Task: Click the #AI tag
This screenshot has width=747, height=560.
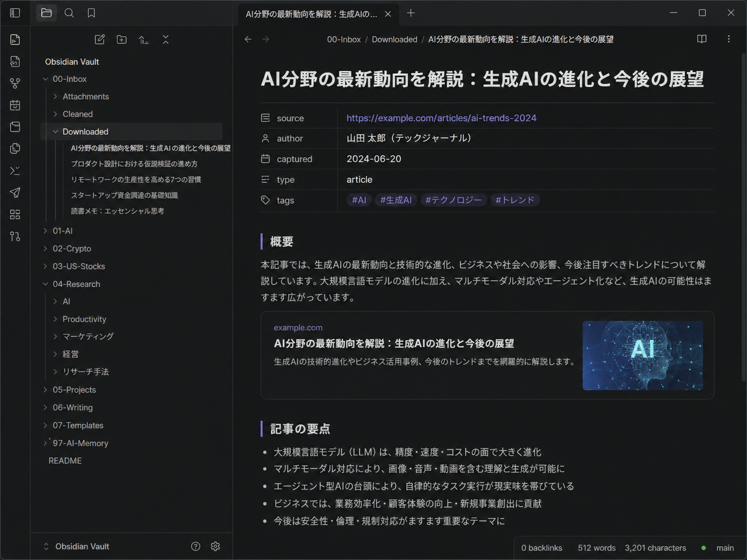Action: (x=359, y=200)
